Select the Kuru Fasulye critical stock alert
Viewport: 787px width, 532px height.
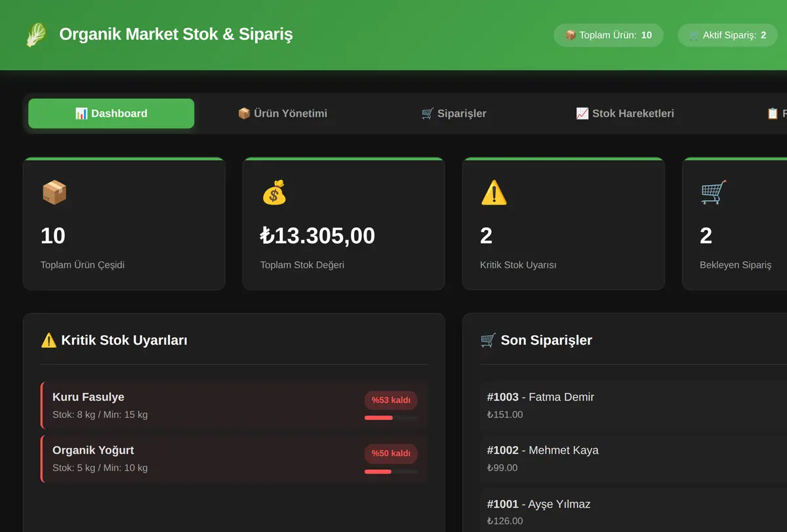[234, 405]
